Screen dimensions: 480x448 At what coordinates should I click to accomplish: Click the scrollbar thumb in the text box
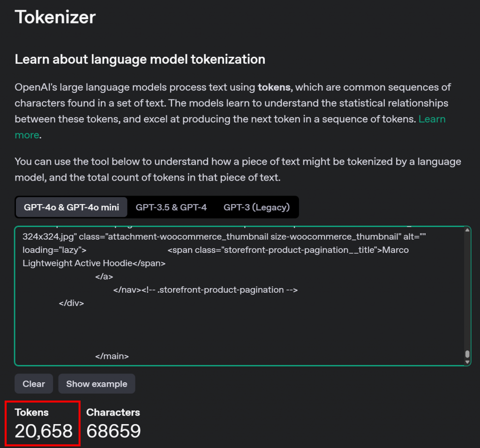[467, 354]
